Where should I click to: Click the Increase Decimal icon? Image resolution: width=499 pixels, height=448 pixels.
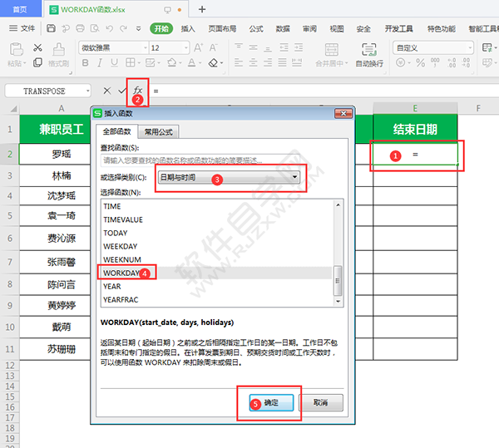point(452,62)
